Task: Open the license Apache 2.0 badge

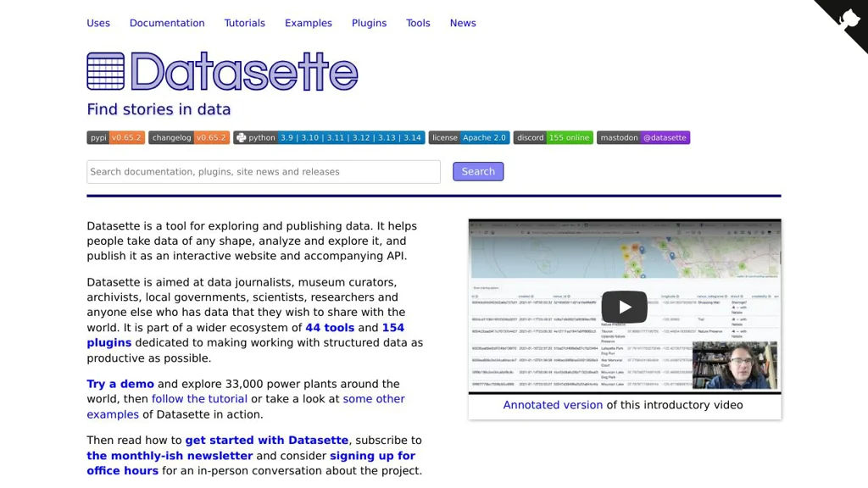Action: (469, 138)
